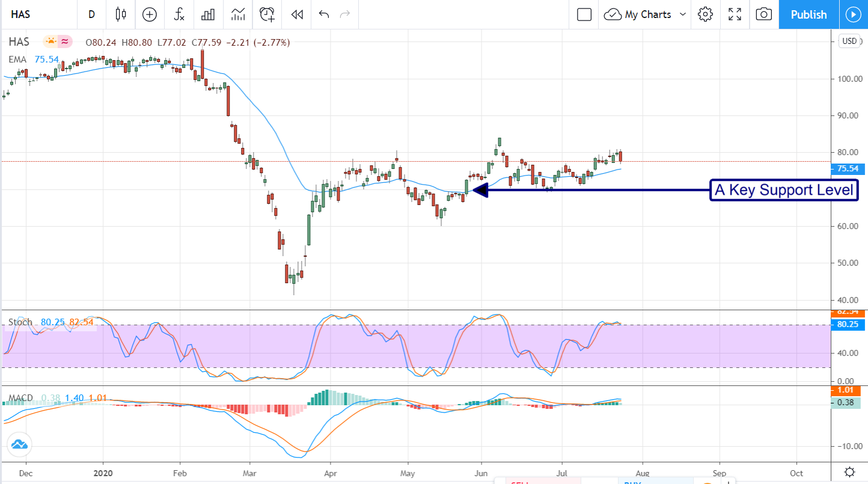
Task: Undo the last chart action
Action: pos(324,14)
